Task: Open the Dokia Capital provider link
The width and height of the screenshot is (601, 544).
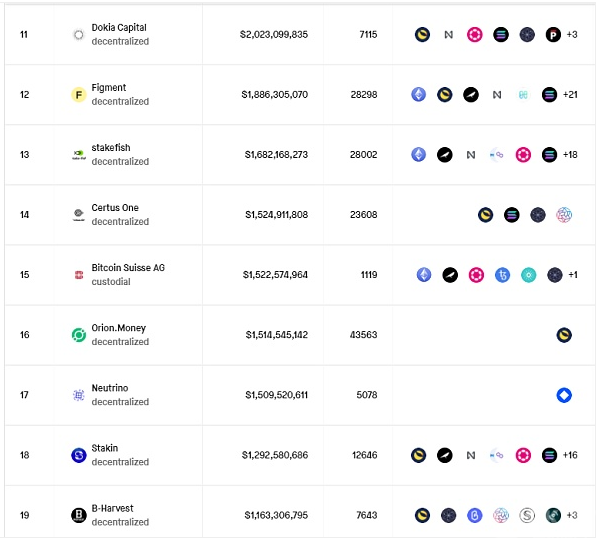Action: (119, 28)
